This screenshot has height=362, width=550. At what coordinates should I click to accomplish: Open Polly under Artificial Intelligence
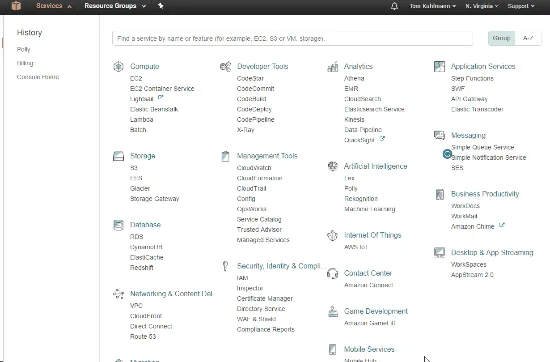pyautogui.click(x=351, y=188)
